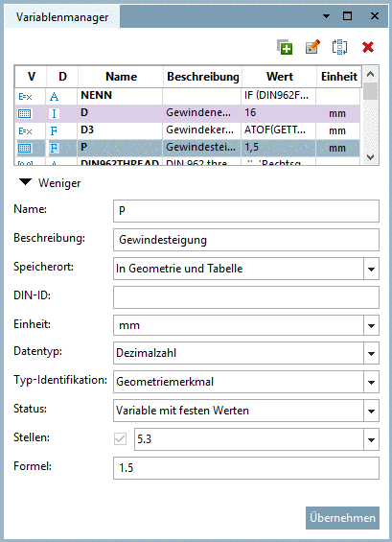The height and width of the screenshot is (542, 392).
Task: Click into the Formel input field
Action: [x=246, y=468]
